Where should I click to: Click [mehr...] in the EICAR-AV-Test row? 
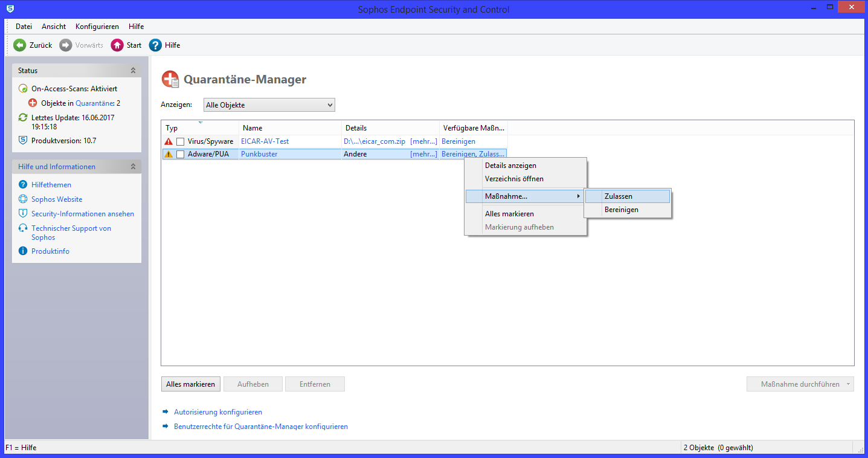(423, 141)
